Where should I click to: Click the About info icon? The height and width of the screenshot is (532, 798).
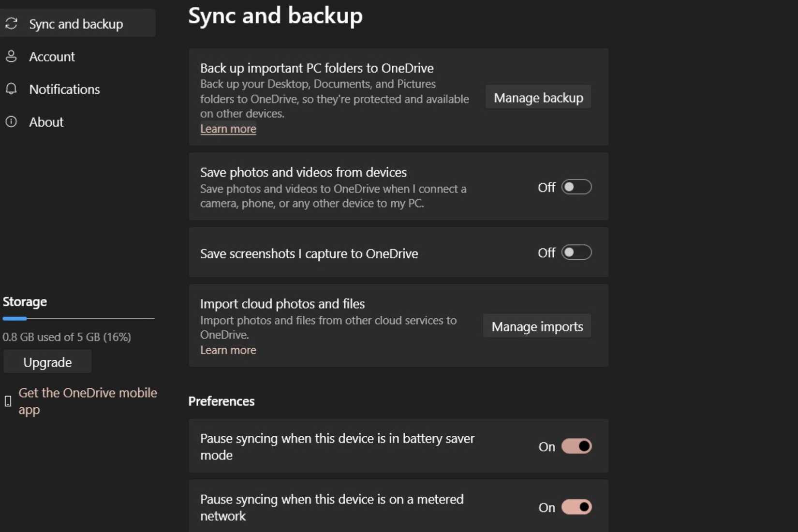[11, 122]
